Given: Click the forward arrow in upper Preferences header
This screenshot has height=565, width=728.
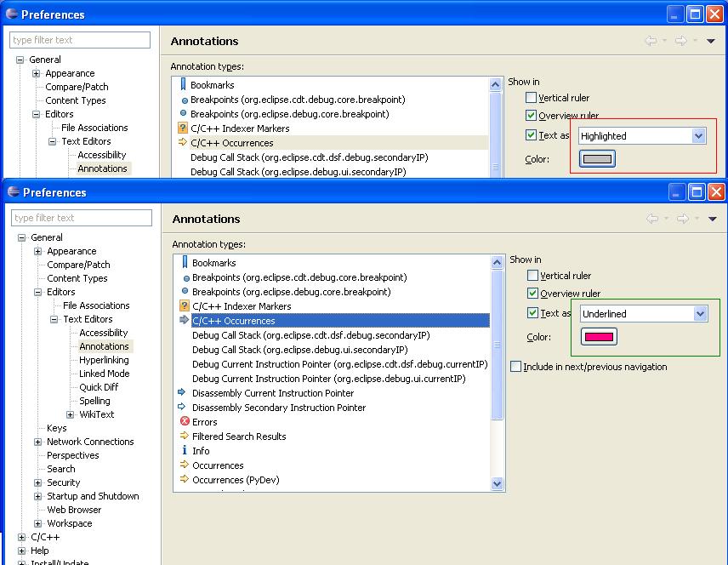Looking at the screenshot, I should [680, 41].
